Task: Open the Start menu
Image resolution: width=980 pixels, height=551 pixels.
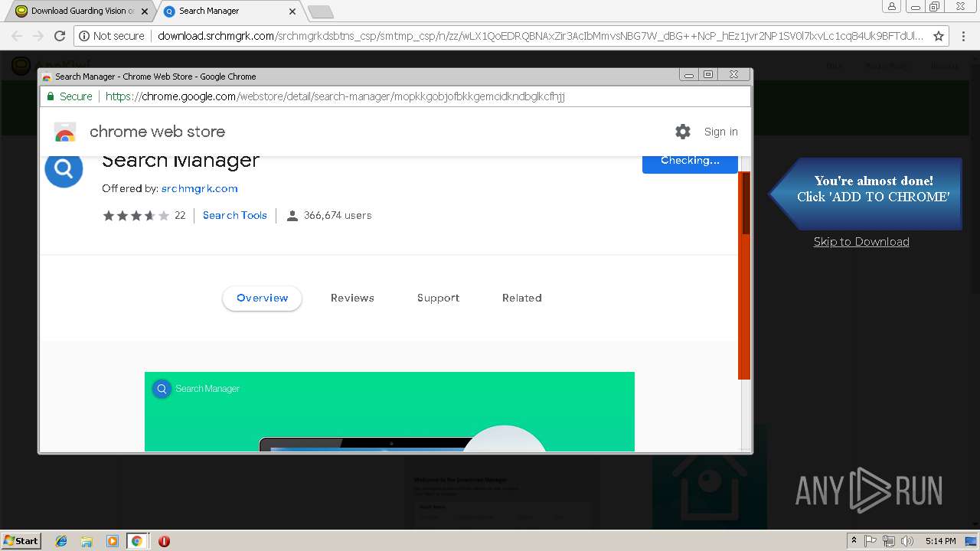Action: point(21,540)
